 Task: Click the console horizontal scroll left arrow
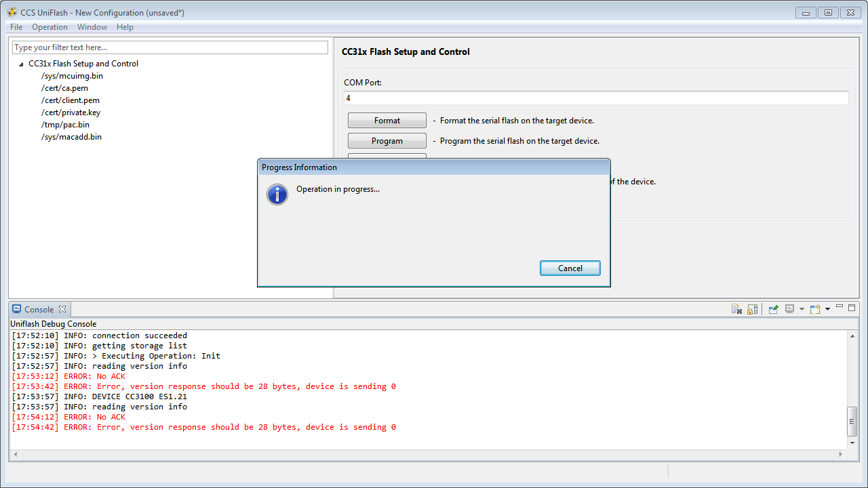tap(15, 453)
